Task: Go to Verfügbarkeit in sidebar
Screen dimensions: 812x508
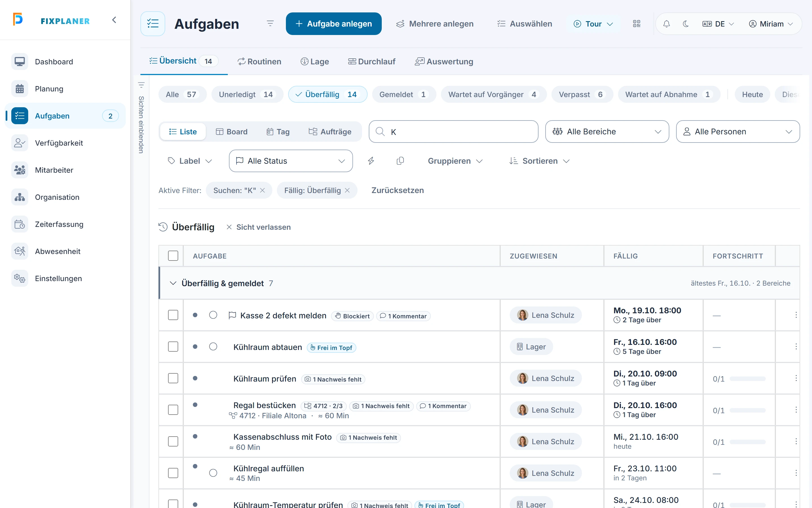Action: 65,143
